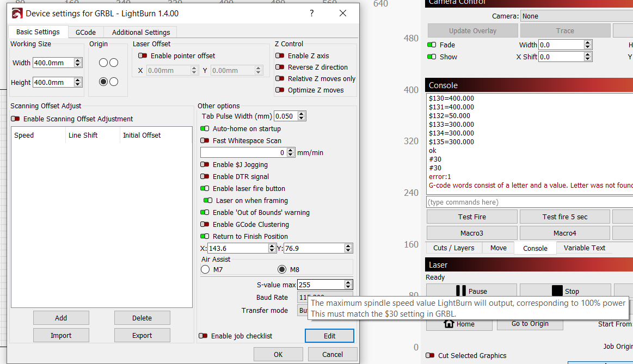Click the Pause button in Laser panel
The image size is (633, 364).
click(x=471, y=291)
